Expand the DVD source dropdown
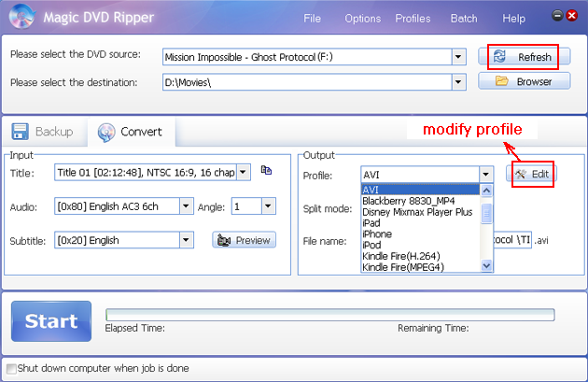This screenshot has width=588, height=382. (458, 57)
